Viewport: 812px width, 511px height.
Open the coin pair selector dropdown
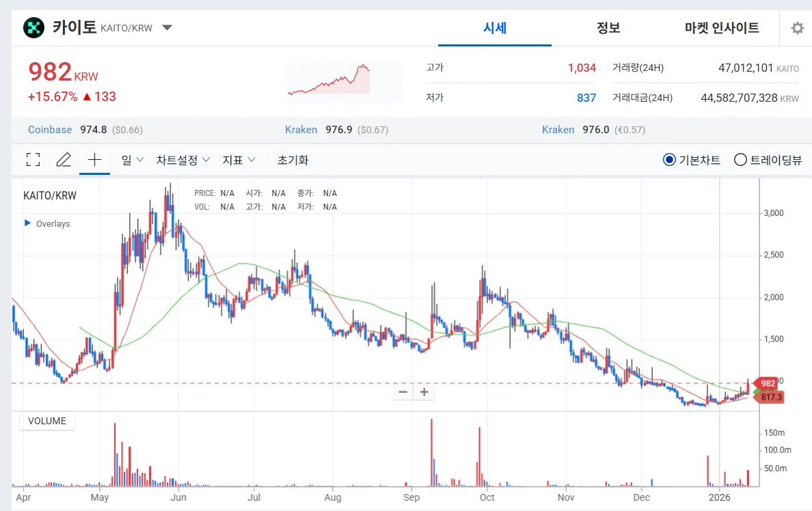click(166, 27)
